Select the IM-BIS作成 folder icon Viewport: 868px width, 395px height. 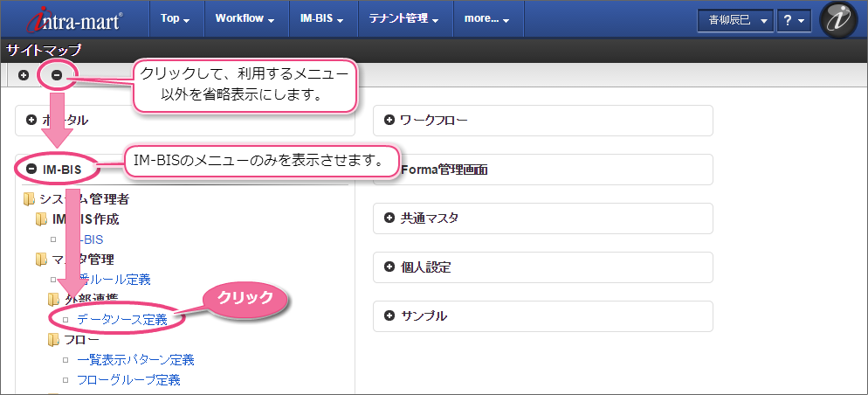pos(42,219)
